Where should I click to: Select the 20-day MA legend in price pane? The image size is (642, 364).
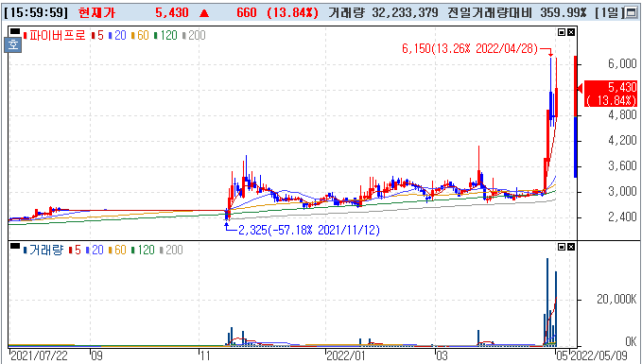tap(117, 36)
